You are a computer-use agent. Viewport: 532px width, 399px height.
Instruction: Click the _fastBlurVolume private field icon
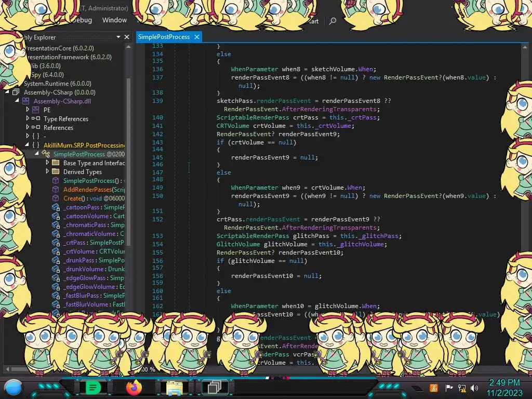pos(56,304)
